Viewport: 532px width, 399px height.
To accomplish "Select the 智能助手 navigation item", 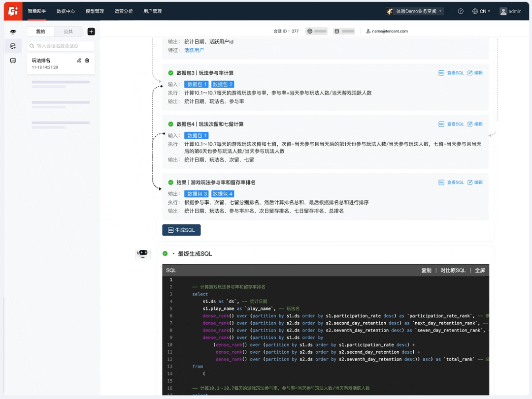I will [x=36, y=11].
